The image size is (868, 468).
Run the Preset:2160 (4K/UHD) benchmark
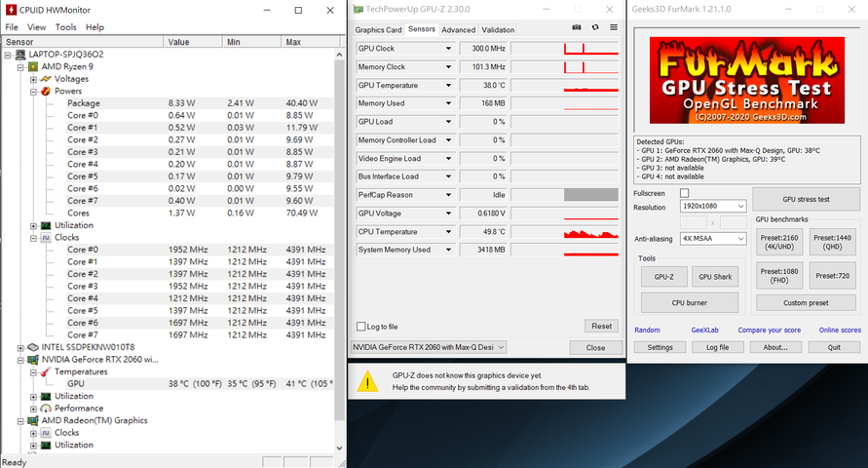[x=779, y=242]
